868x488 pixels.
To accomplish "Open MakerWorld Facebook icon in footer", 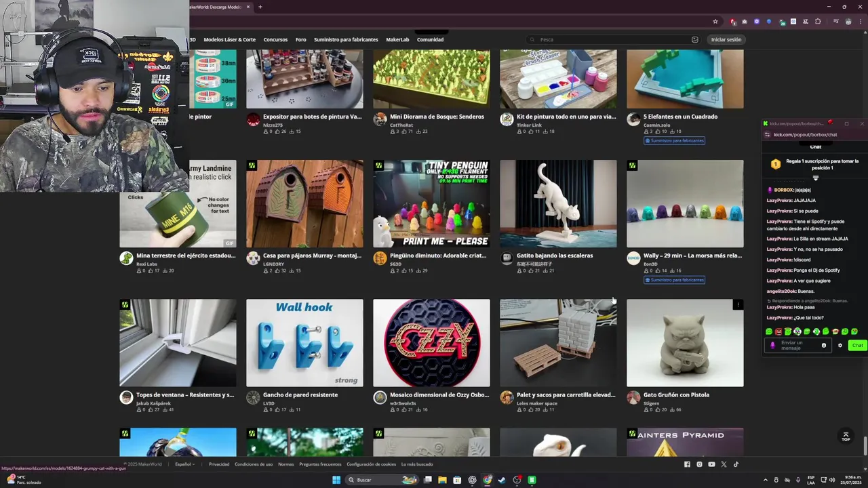I will [687, 464].
